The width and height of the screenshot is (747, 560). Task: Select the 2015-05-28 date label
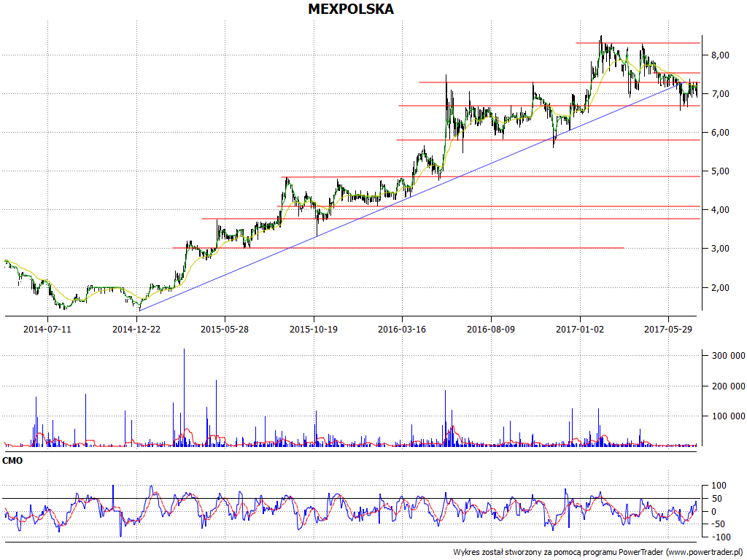(225, 329)
